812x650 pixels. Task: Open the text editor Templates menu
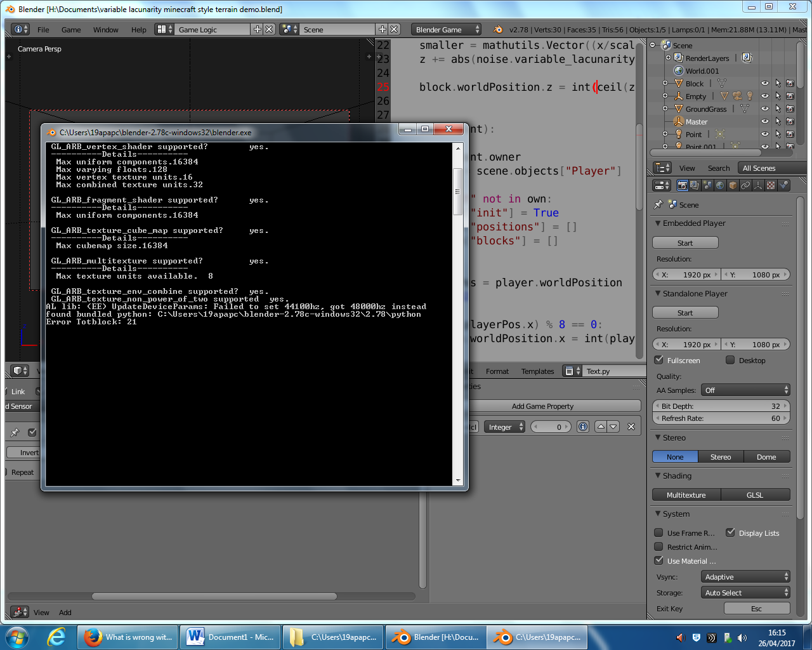pos(537,371)
